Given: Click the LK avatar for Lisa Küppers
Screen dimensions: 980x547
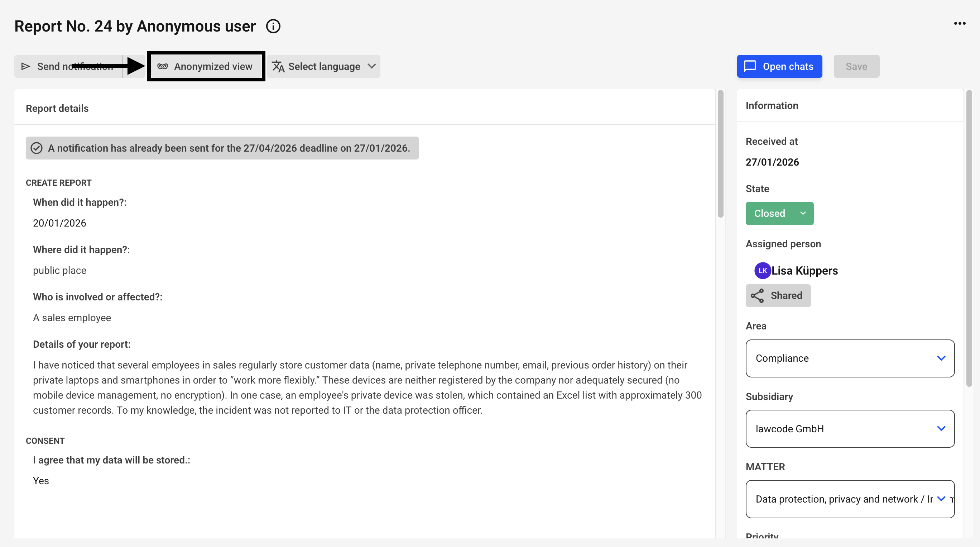Looking at the screenshot, I should [x=762, y=270].
